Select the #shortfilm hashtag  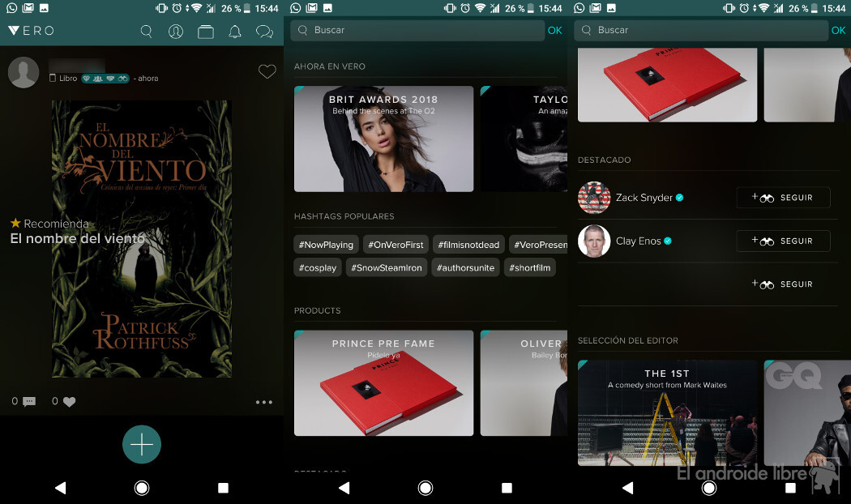530,267
